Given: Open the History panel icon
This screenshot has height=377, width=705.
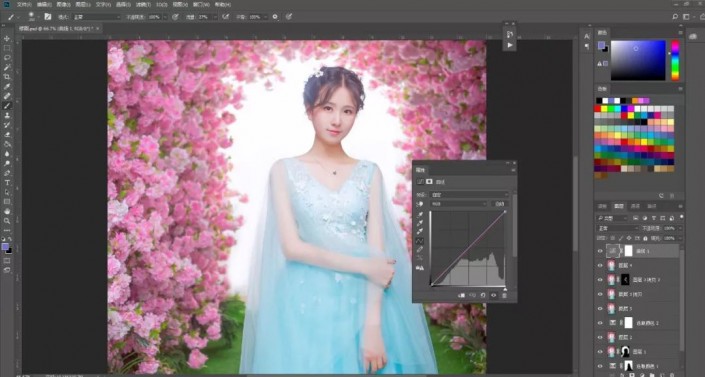Looking at the screenshot, I should click(x=509, y=35).
